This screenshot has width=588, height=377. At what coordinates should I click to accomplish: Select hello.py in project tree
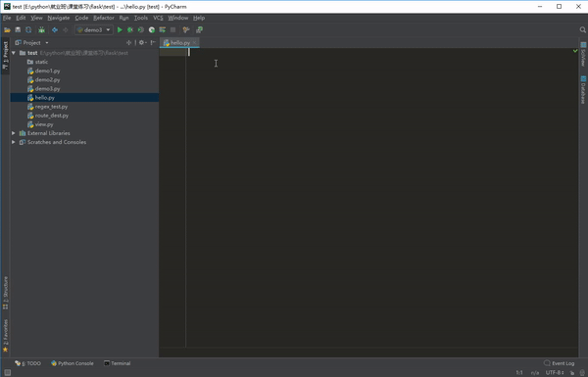click(84, 98)
